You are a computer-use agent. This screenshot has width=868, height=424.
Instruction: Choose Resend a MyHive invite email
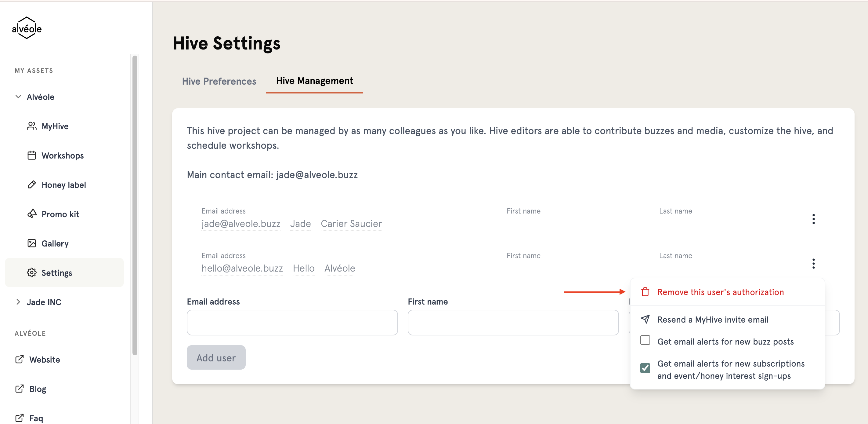[x=713, y=320]
